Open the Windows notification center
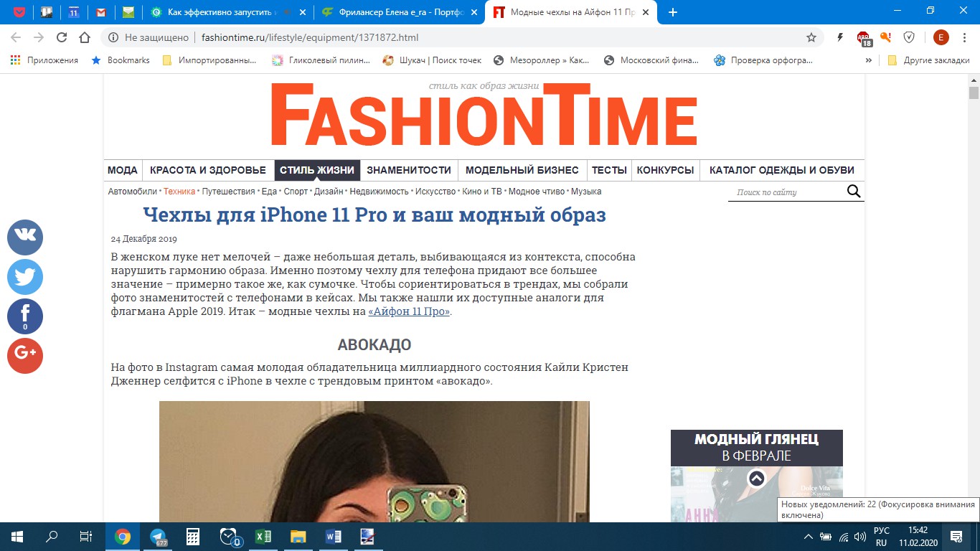This screenshot has height=551, width=980. pos(956,536)
